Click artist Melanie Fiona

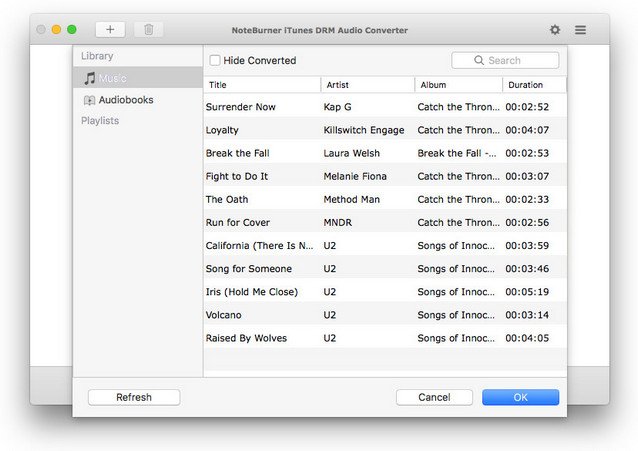pos(355,177)
